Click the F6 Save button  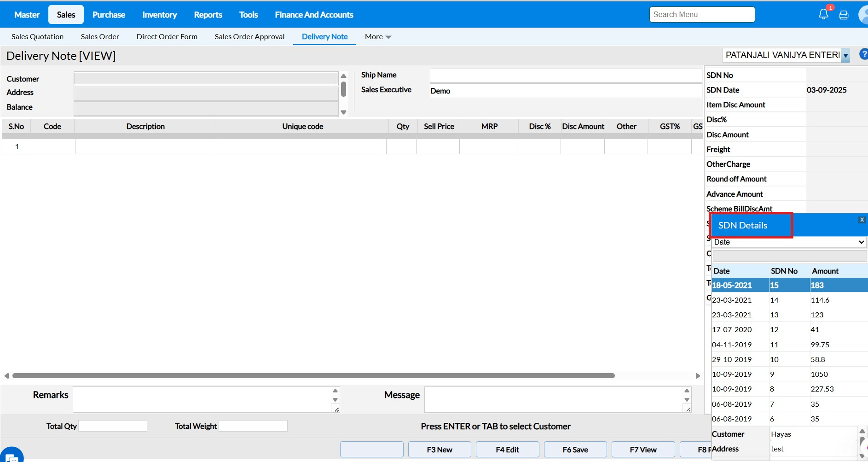point(575,450)
